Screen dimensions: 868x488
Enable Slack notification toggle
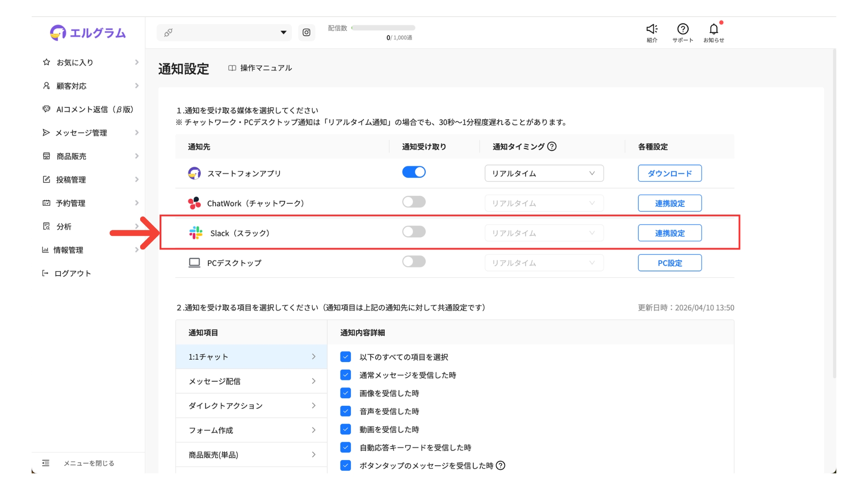[x=414, y=232]
